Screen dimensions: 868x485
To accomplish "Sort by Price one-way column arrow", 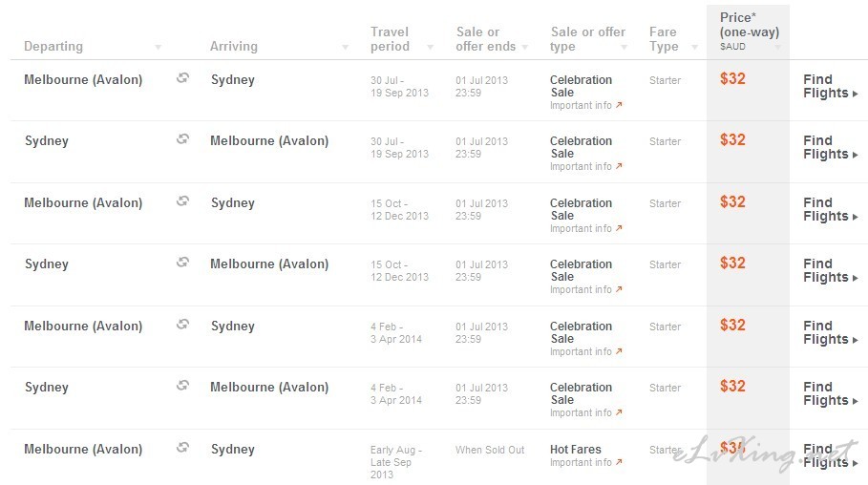I will tap(778, 47).
